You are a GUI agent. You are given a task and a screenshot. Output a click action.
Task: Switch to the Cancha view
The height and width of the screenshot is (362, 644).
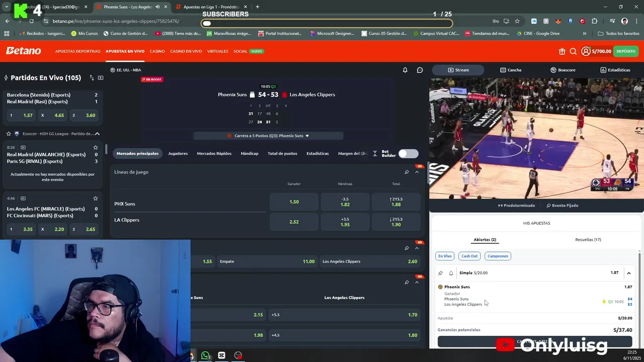[511, 70]
